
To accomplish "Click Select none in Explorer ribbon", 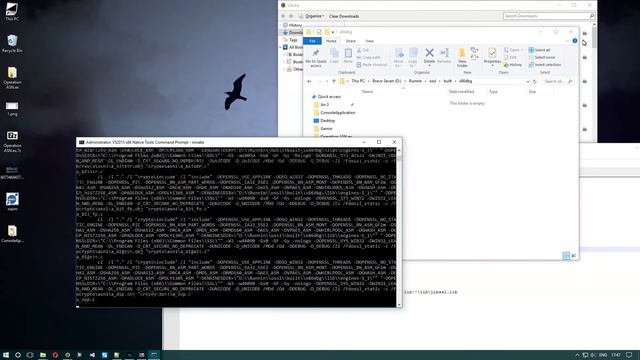I will click(542, 57).
